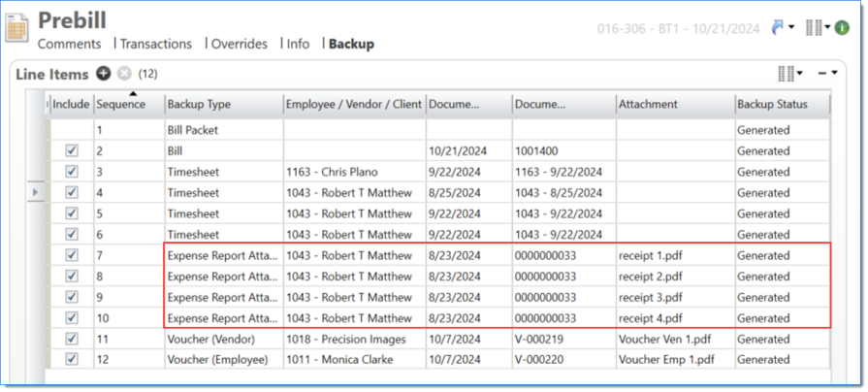Click the Backup Status column header
Image resolution: width=868 pixels, height=392 pixels.
pos(769,104)
